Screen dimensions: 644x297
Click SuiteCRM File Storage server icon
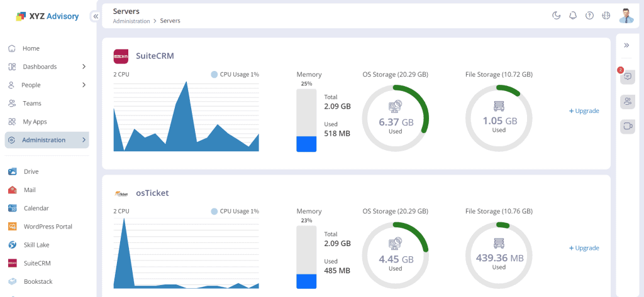[499, 107]
